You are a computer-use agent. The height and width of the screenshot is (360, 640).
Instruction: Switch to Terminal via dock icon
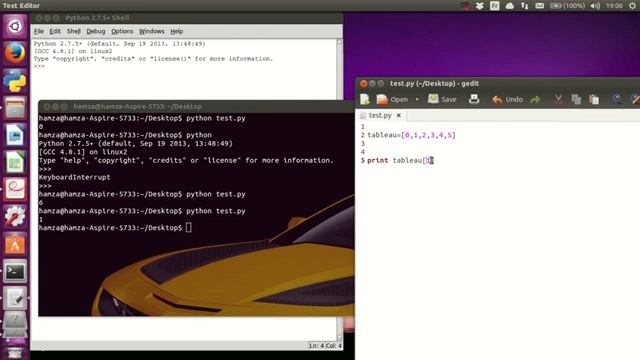15,271
